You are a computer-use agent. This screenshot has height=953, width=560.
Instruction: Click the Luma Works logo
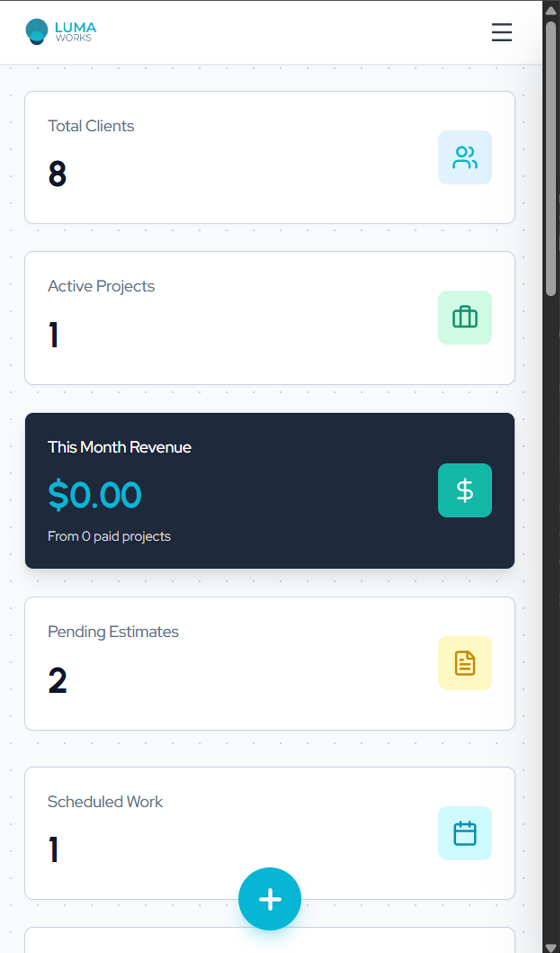pos(61,32)
